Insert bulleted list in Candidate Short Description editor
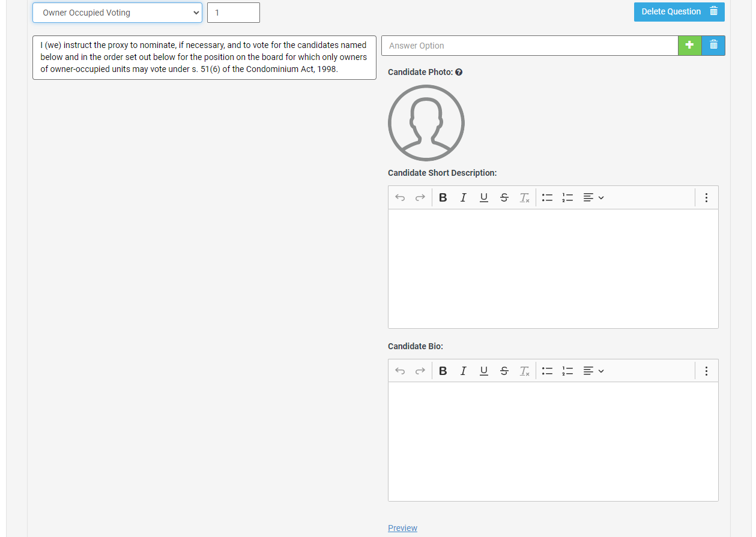Viewport: 756px width, 537px height. (x=547, y=197)
